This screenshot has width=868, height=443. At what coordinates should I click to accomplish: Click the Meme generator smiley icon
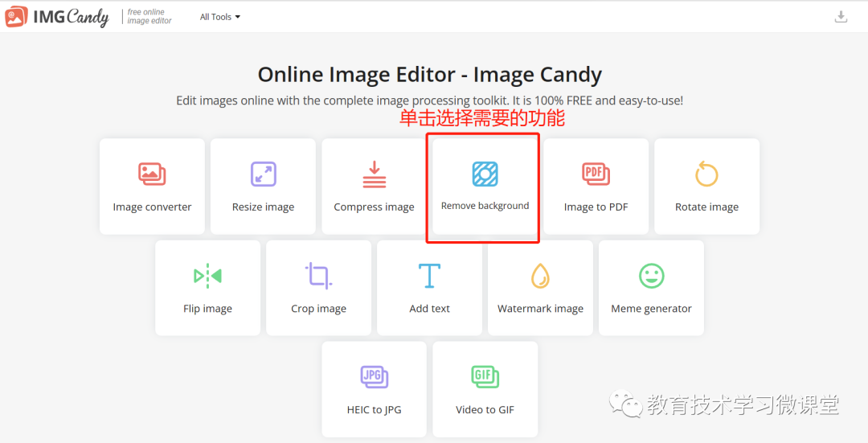pos(652,275)
